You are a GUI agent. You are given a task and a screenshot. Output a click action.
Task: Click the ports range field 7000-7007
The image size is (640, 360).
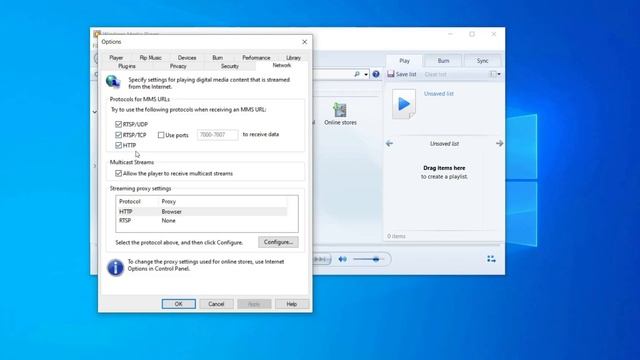pos(218,135)
